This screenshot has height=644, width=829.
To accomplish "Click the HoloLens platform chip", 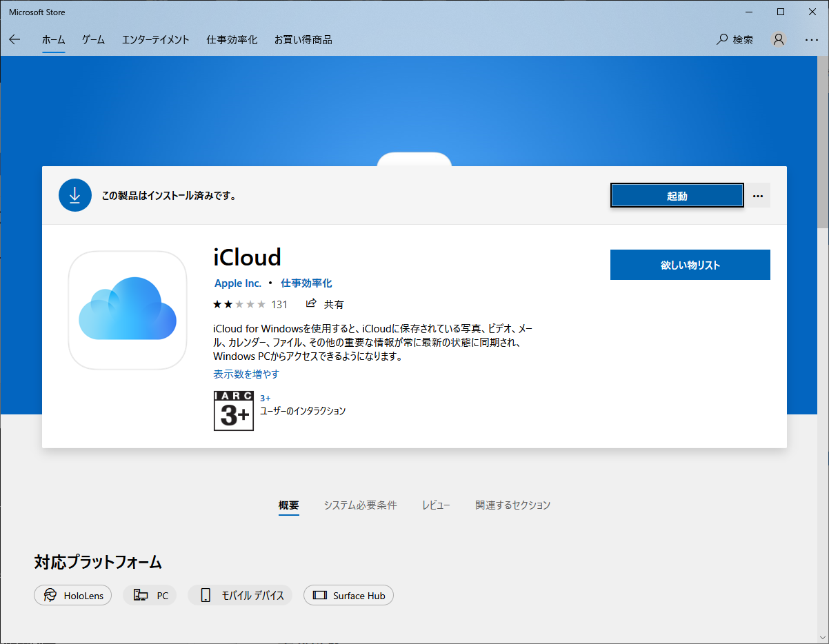I will coord(72,595).
